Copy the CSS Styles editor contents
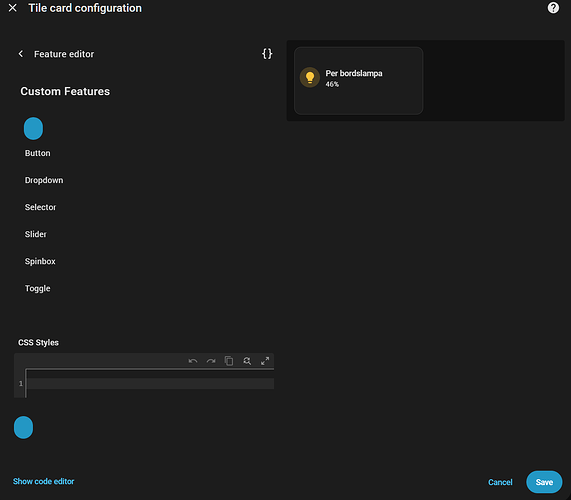Image resolution: width=571 pixels, height=500 pixels. pyautogui.click(x=229, y=361)
